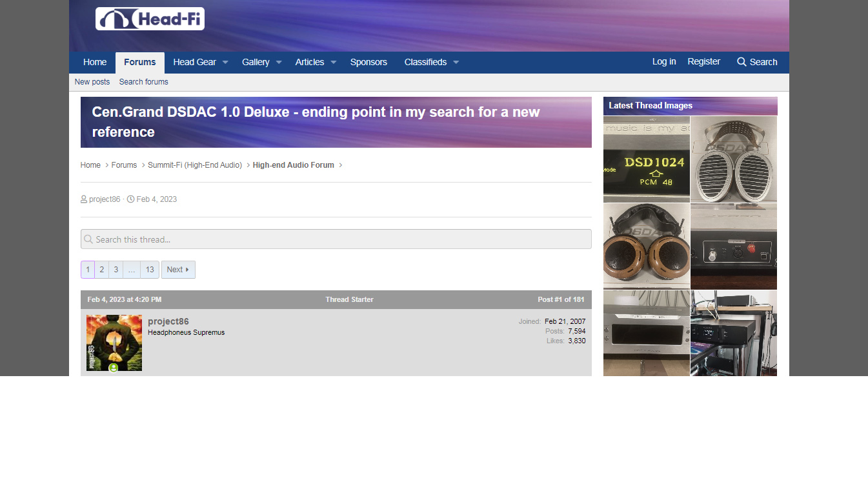The image size is (868, 480).
Task: Click Forums in the breadcrumb trail
Action: click(124, 165)
